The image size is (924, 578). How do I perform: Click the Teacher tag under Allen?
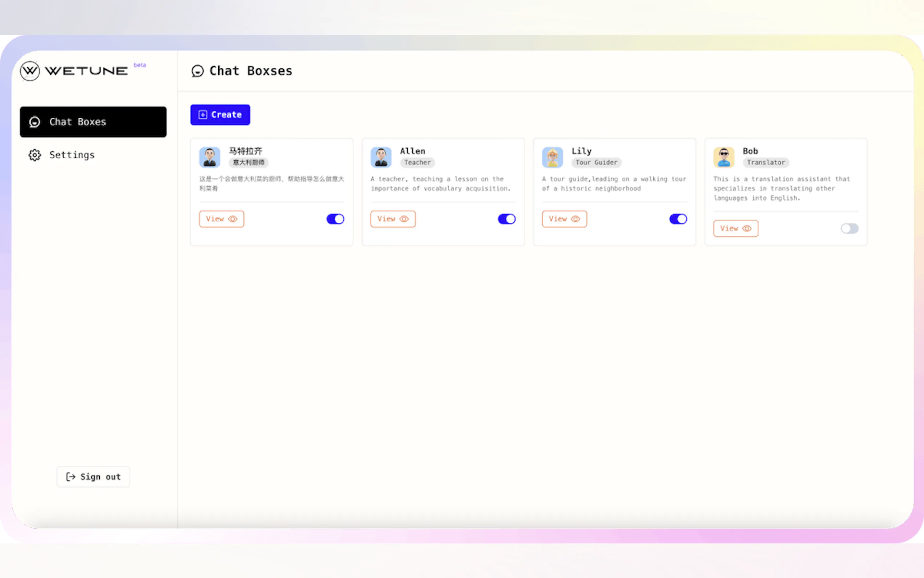coord(417,162)
